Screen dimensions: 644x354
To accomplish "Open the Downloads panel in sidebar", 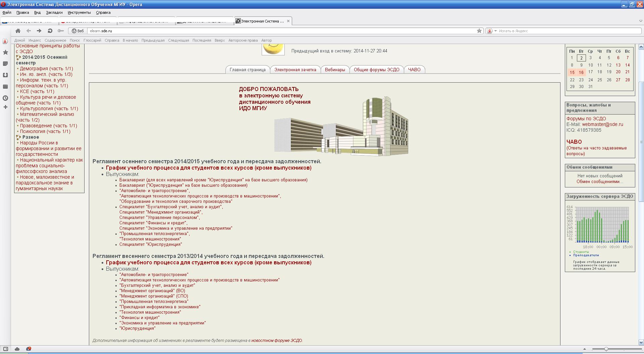I will point(5,75).
